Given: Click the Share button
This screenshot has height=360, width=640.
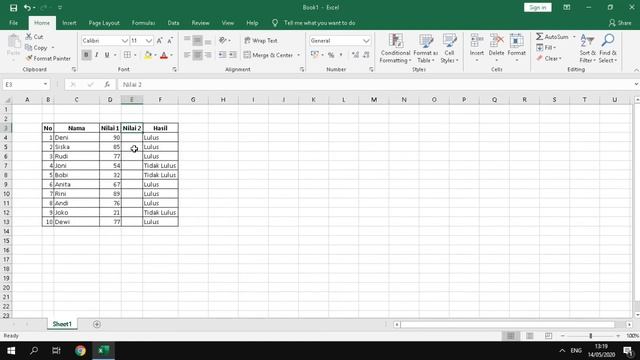Looking at the screenshot, I should tap(620, 23).
